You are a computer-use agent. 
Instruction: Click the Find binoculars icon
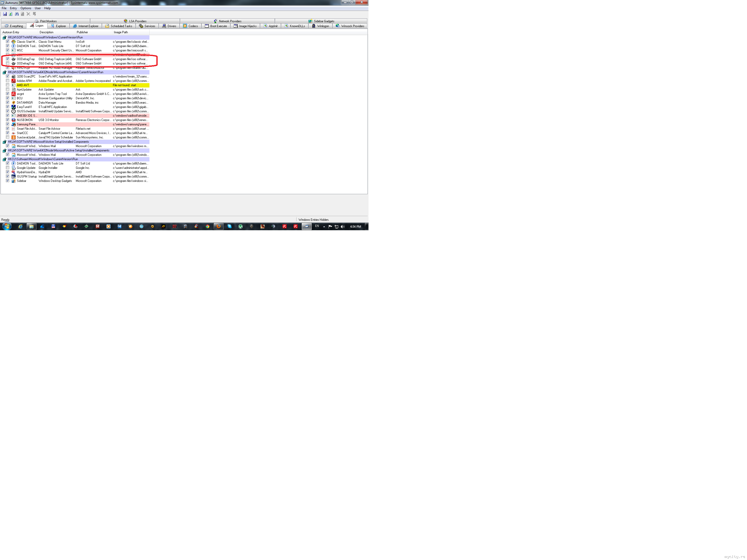click(x=17, y=14)
